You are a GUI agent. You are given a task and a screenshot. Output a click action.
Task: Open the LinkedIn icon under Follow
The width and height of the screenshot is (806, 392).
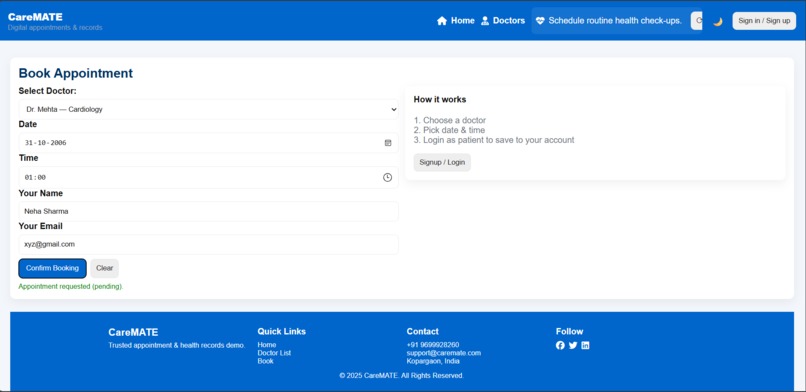[585, 345]
